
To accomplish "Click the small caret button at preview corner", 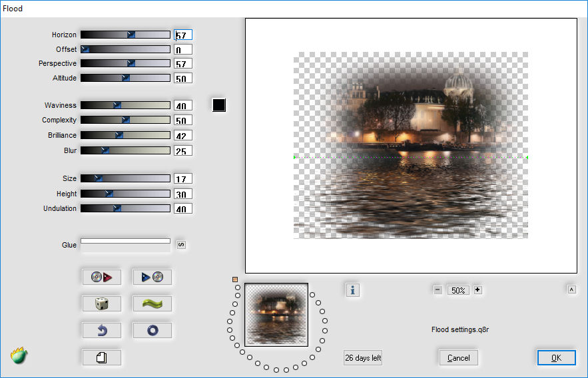I will [571, 289].
